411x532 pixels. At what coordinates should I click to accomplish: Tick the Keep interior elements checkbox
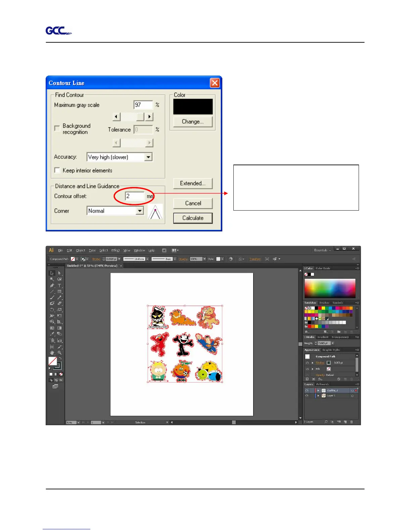(57, 170)
